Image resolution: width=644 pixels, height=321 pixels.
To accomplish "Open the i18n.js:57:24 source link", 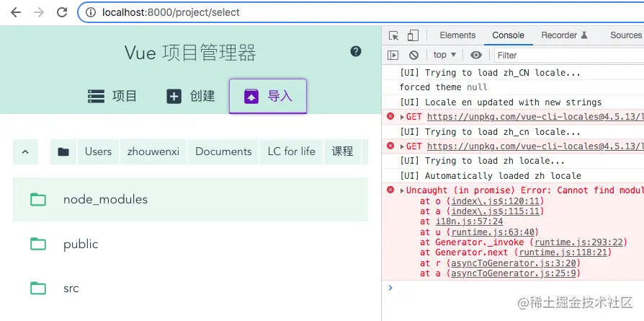I will pos(470,222).
